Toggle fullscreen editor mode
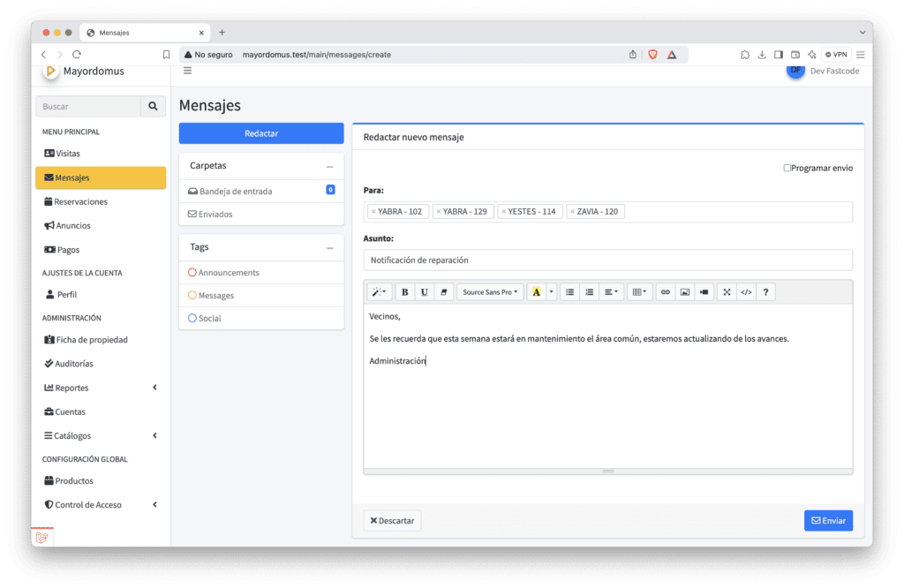The height and width of the screenshot is (588, 904). [727, 292]
